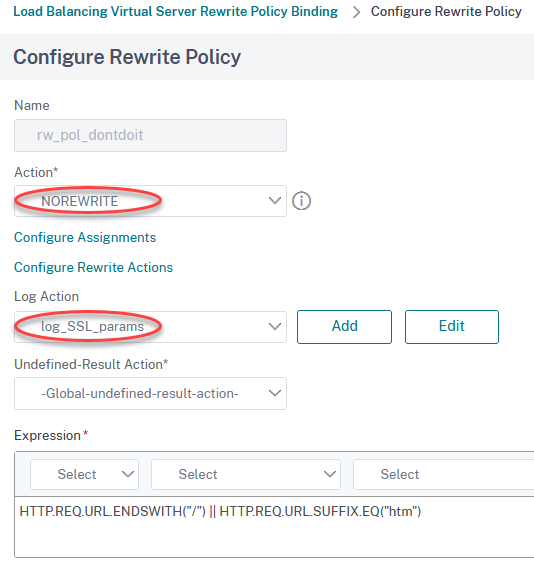Open the Undefined-Result Action dropdown
This screenshot has height=565, width=534.
(x=150, y=393)
